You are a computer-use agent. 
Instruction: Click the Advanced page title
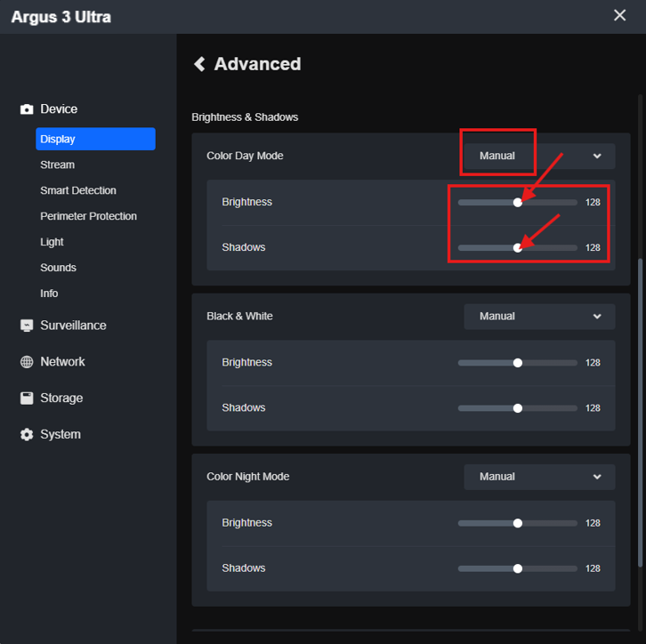coord(257,64)
